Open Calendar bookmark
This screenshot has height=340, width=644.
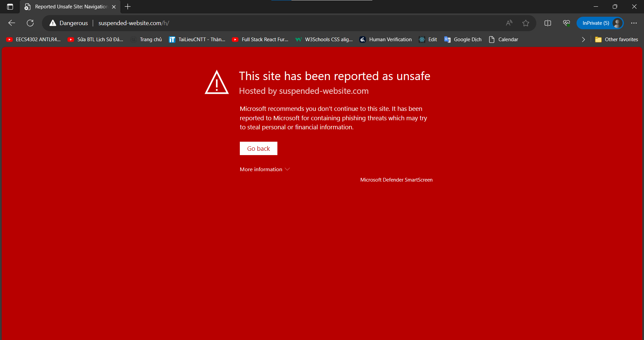(x=503, y=40)
